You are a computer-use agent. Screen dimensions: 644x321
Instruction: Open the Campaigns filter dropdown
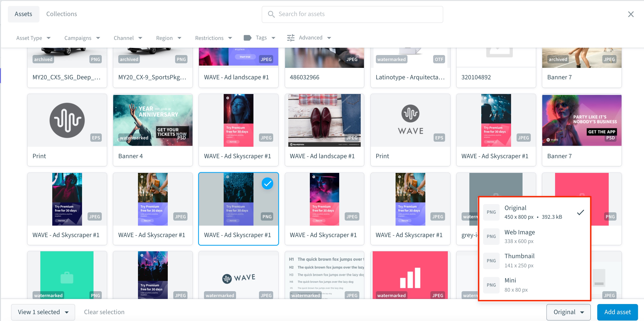(x=82, y=38)
